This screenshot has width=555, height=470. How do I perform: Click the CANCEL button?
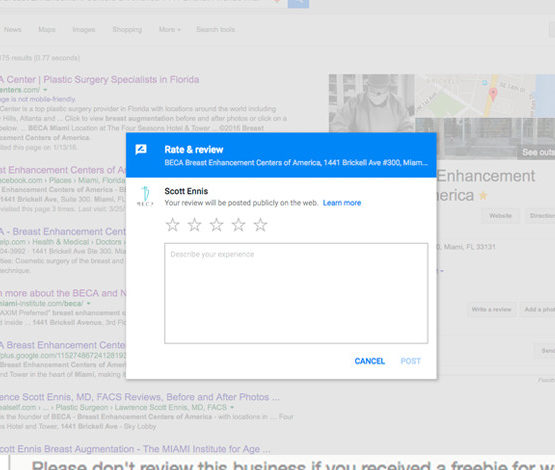click(x=370, y=361)
